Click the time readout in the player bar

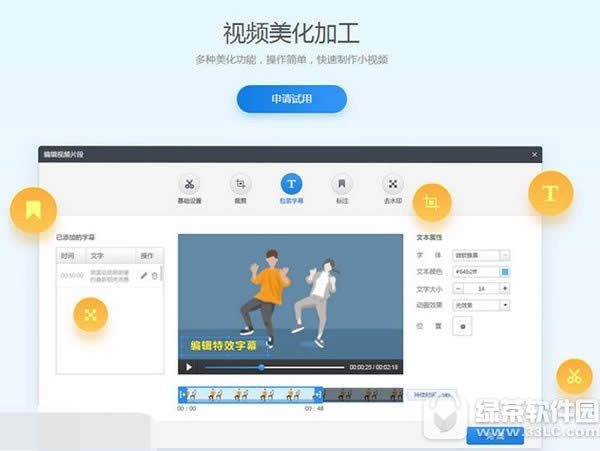coord(373,367)
